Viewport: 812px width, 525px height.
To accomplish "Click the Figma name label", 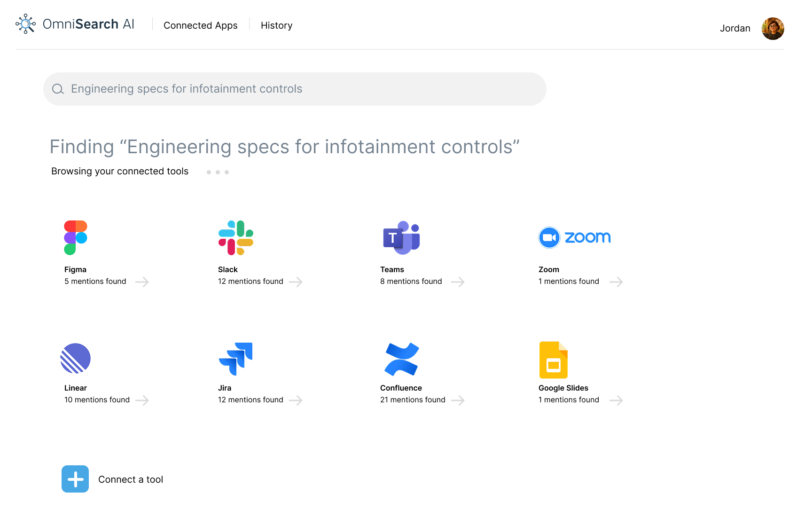I will click(x=75, y=269).
